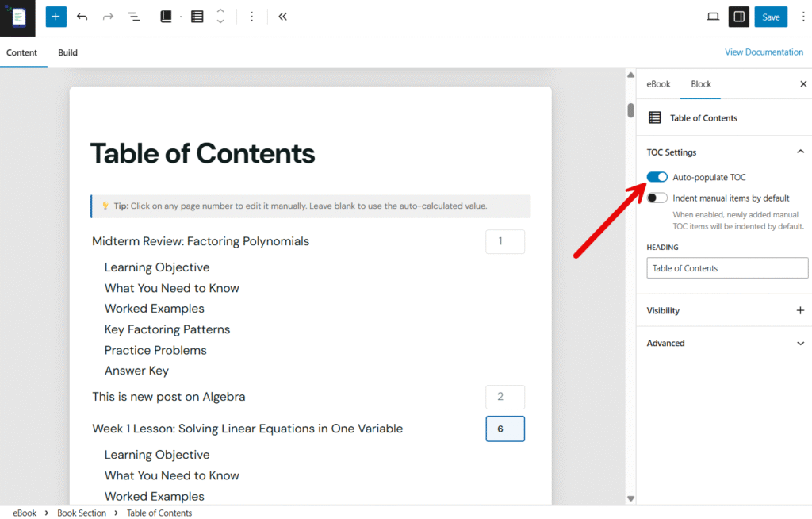Open the desktop preview icon
The width and height of the screenshot is (812, 519).
[x=712, y=16]
